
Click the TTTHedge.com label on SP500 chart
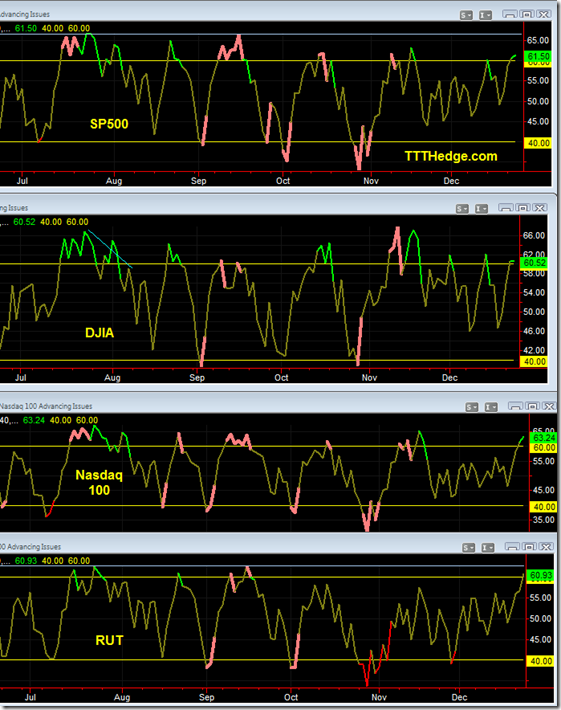click(x=451, y=156)
